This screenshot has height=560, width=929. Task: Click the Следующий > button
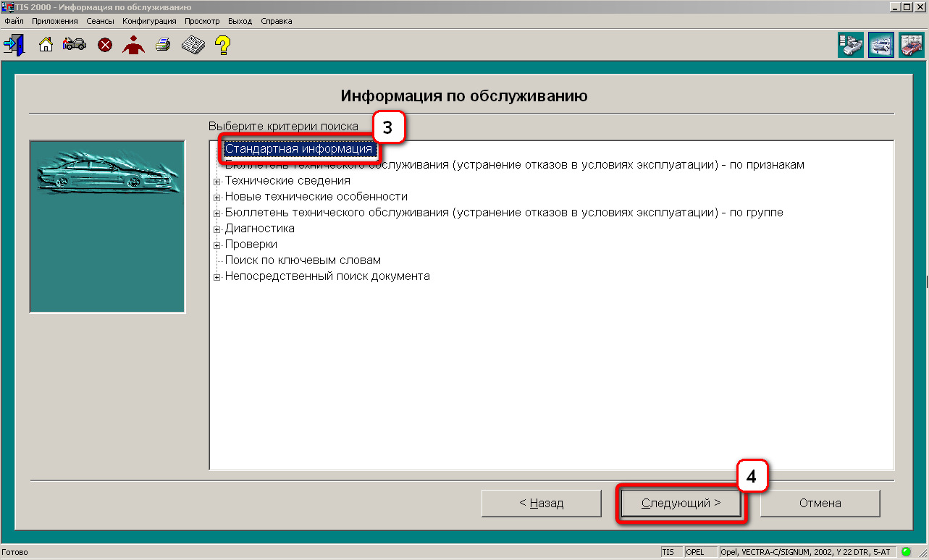(681, 504)
